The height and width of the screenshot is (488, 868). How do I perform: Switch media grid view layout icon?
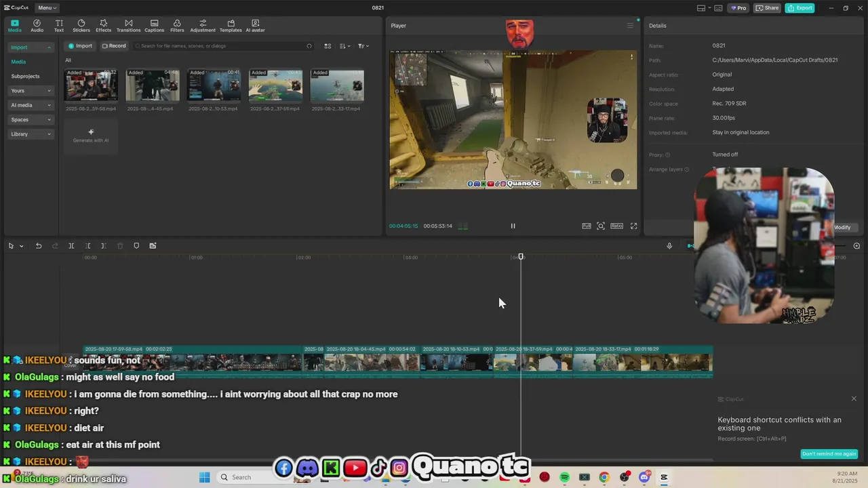pyautogui.click(x=328, y=46)
